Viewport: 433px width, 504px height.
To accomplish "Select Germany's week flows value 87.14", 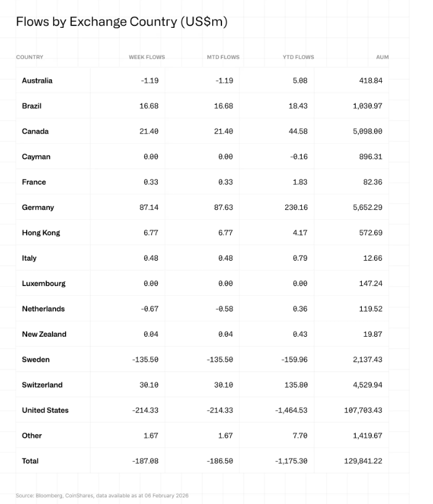I will tap(149, 207).
